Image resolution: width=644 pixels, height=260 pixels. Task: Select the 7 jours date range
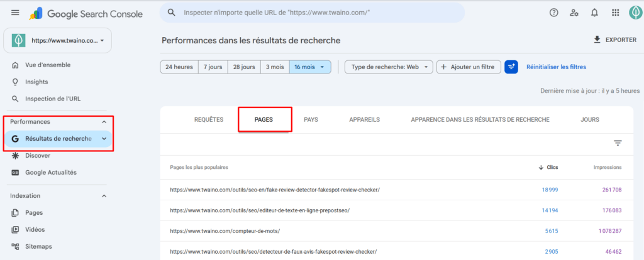pyautogui.click(x=213, y=67)
